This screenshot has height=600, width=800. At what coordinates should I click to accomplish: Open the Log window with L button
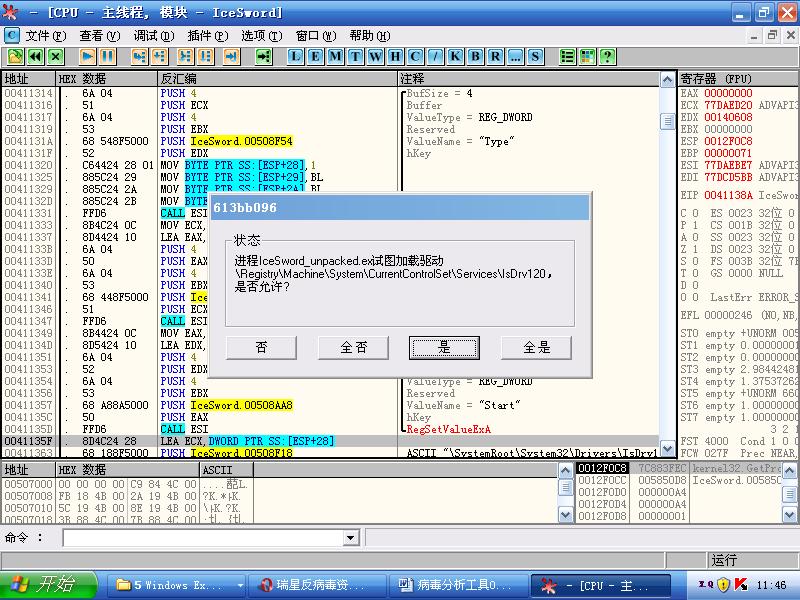point(295,57)
